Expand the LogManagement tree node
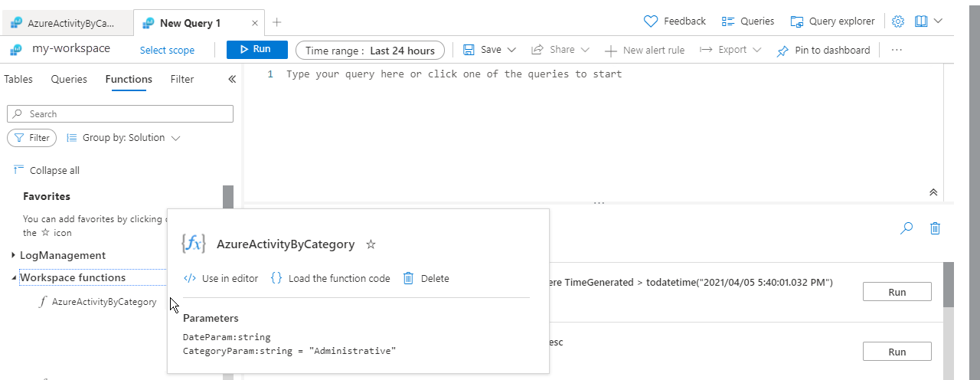The width and height of the screenshot is (980, 380). 14,255
